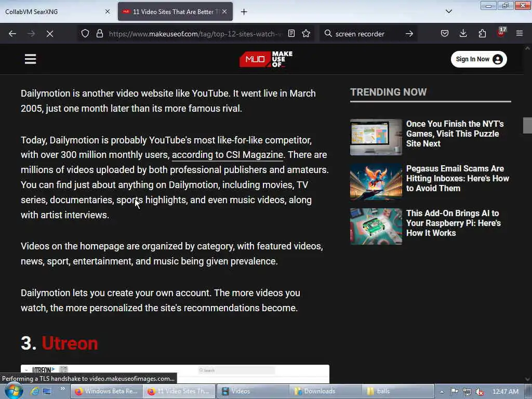Click the muted volume tray icon
Screen dimensions: 532x399
(x=480, y=392)
